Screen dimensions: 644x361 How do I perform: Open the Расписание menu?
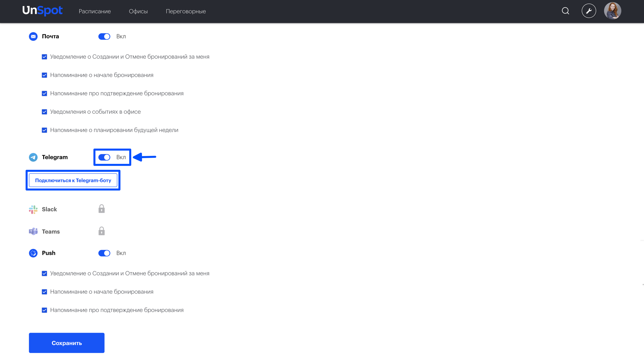[x=95, y=11]
